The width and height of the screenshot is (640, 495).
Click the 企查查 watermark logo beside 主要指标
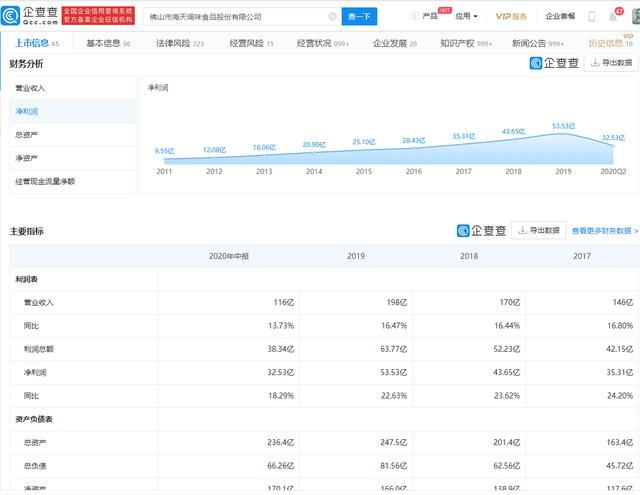pyautogui.click(x=482, y=230)
